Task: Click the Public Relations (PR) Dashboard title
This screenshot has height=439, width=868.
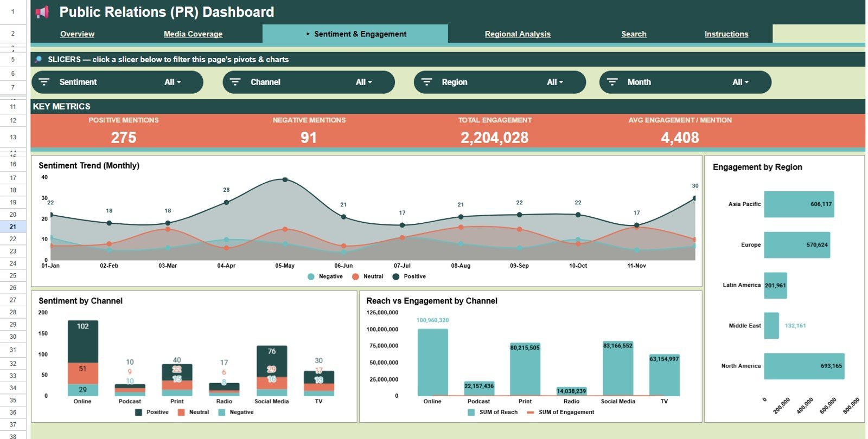Action: (167, 12)
